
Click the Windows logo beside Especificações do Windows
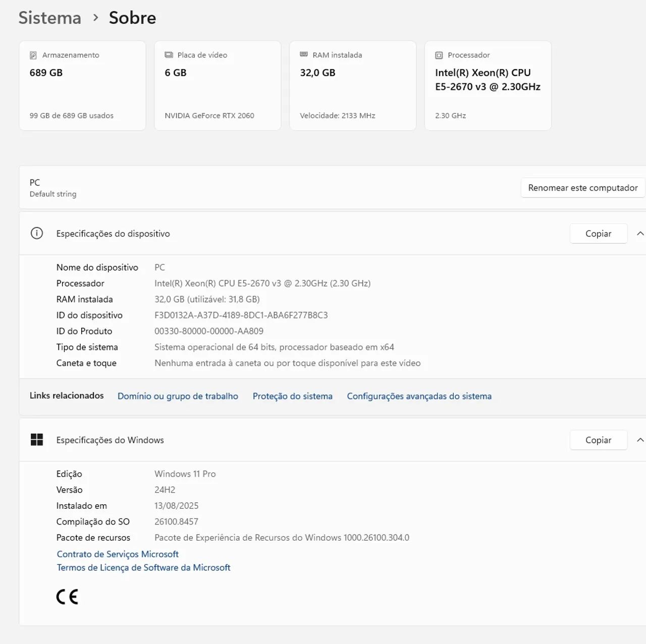pyautogui.click(x=37, y=440)
